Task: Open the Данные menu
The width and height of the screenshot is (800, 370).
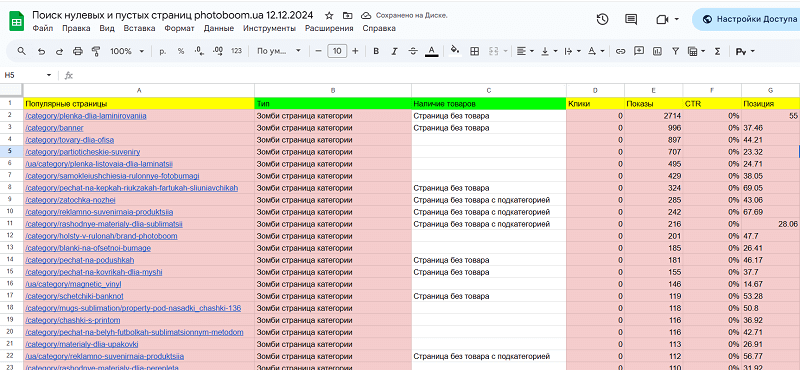Action: pyautogui.click(x=218, y=29)
